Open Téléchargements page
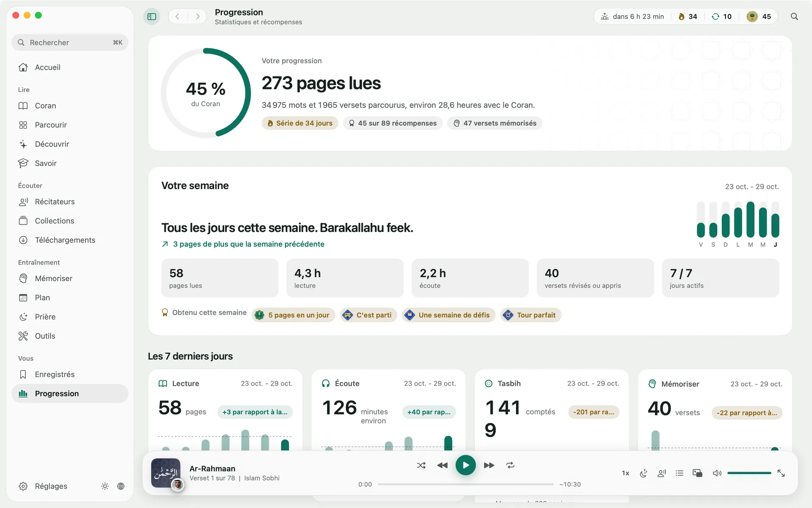The image size is (812, 508). [x=70, y=240]
